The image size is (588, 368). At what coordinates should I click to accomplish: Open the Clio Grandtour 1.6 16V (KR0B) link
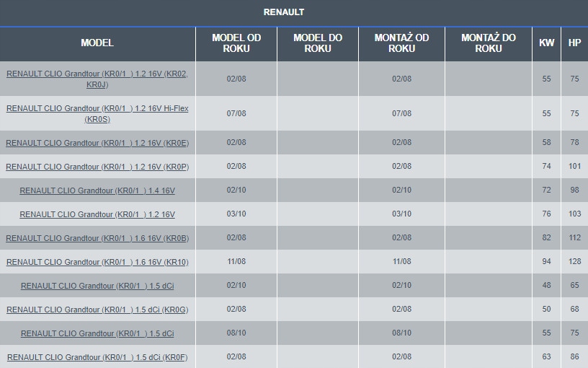point(97,238)
